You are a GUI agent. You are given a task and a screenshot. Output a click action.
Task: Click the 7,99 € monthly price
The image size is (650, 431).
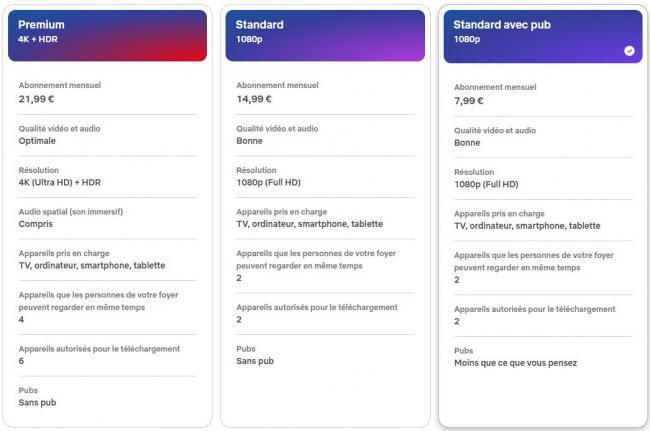click(469, 101)
